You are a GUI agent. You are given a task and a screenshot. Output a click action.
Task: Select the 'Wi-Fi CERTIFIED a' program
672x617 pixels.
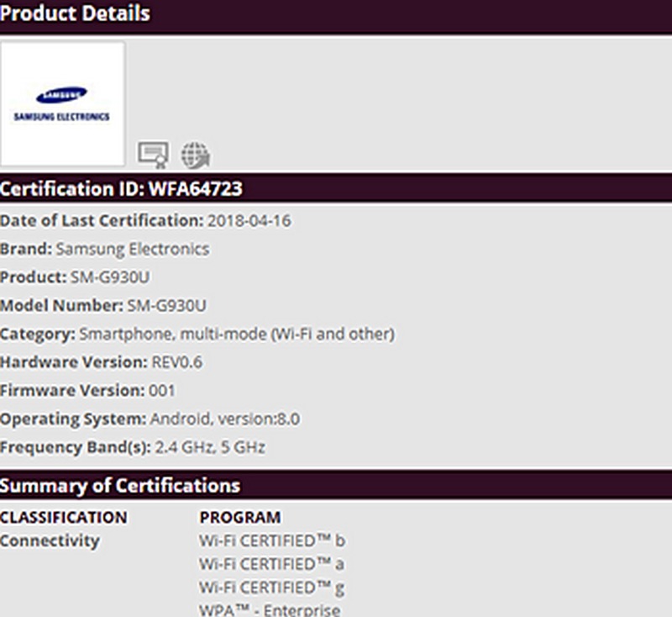271,564
